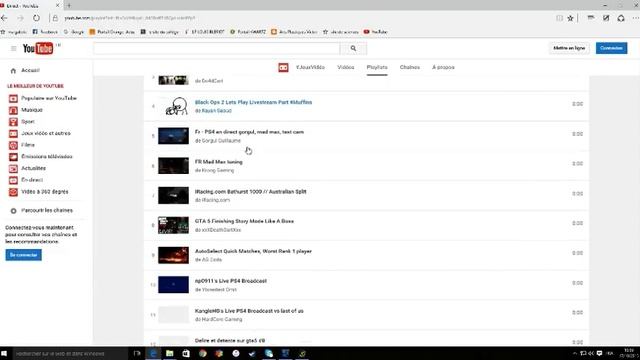
Task: Open KangleH0's Live PS4 Broadcast video
Action: (x=249, y=311)
